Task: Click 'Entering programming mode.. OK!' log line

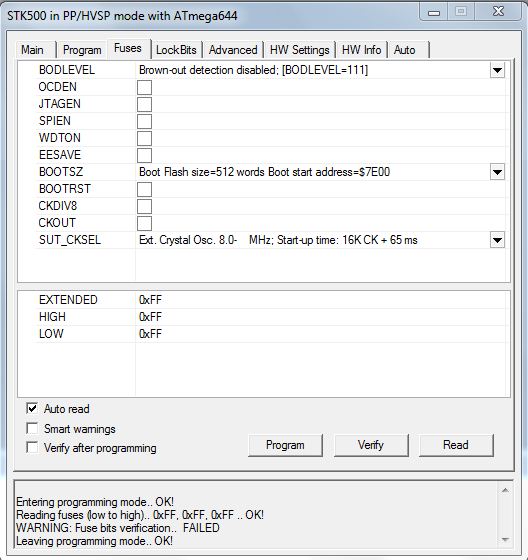Action: tap(95, 502)
